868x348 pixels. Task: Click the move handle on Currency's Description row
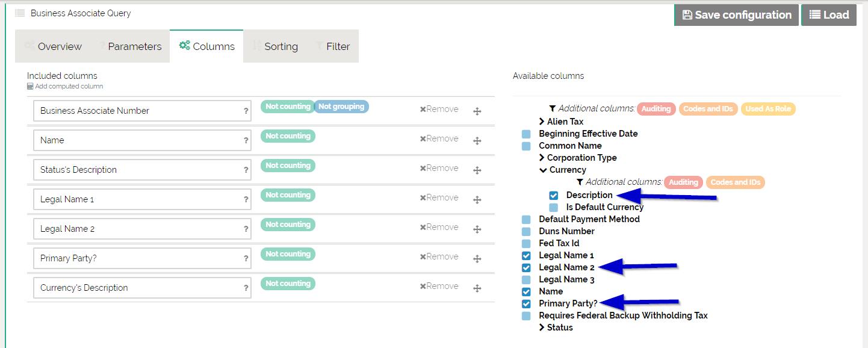click(477, 288)
